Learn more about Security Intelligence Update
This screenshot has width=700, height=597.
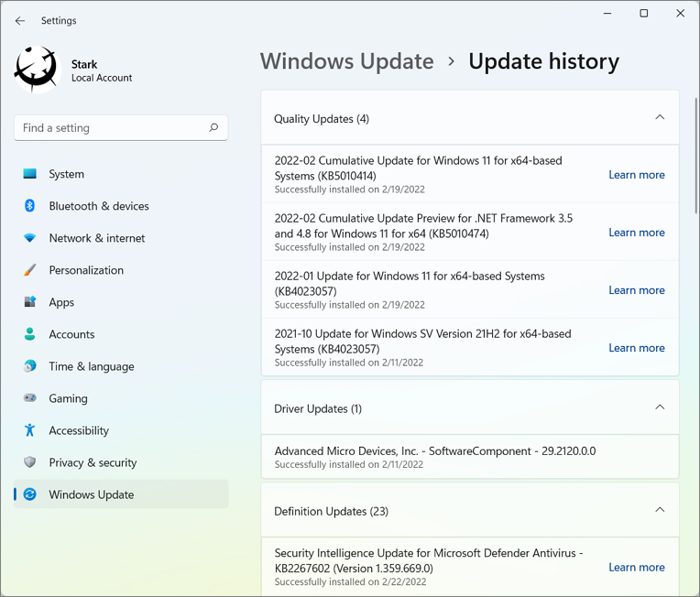point(637,567)
